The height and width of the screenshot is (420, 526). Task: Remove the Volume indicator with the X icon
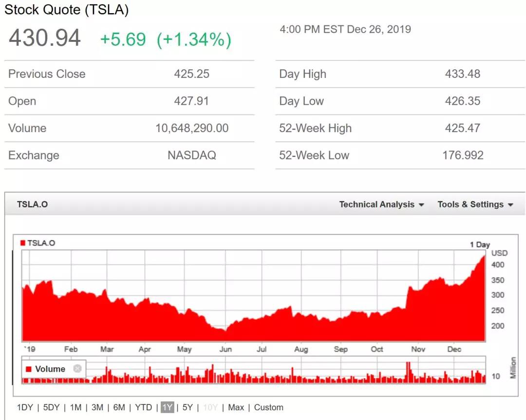click(77, 369)
